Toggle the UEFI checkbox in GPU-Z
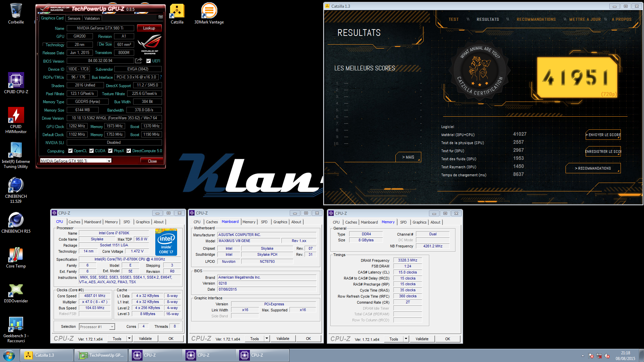The width and height of the screenshot is (644, 362). (148, 61)
